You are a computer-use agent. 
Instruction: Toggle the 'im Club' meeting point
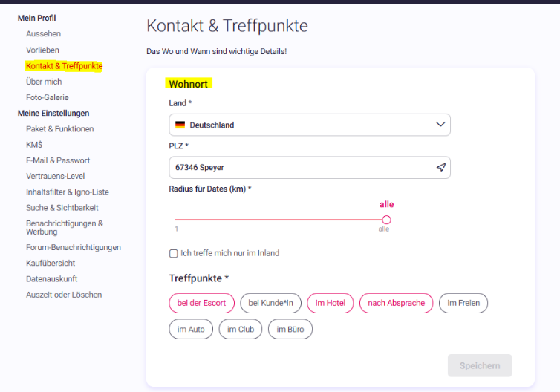click(241, 329)
